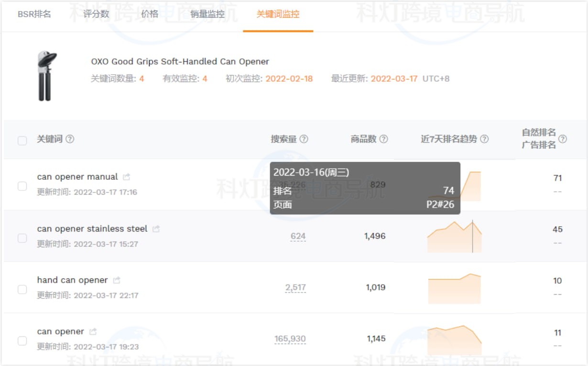This screenshot has height=366, width=588.
Task: Open external link icon for 'hand can opener'
Action: pyautogui.click(x=117, y=280)
